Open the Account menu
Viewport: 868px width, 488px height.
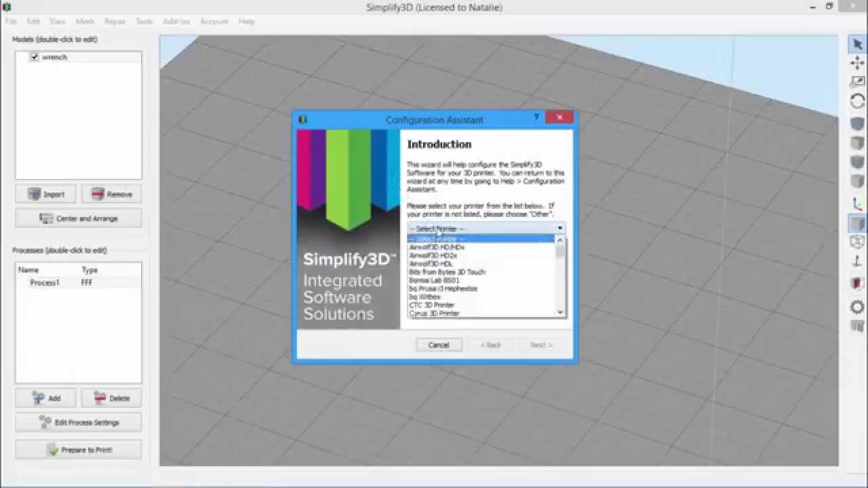pos(214,22)
